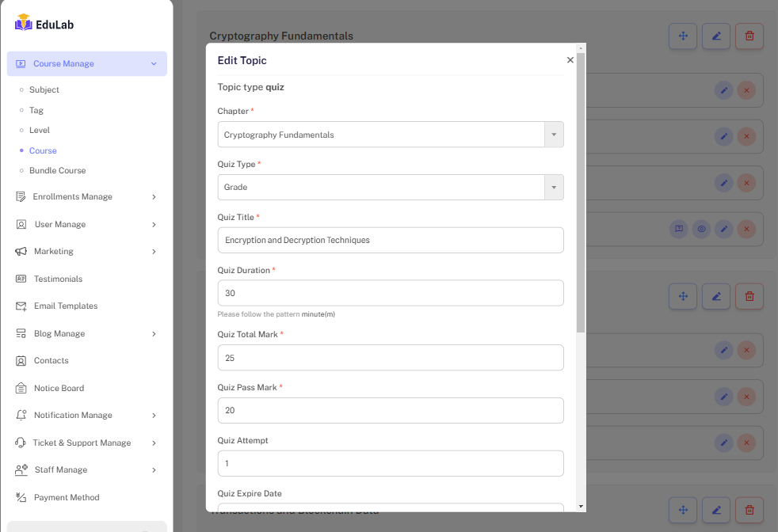Screen dimensions: 778x532
Task: Delete the Cryptography Fundamentals chapter with trash icon
Action: click(749, 36)
